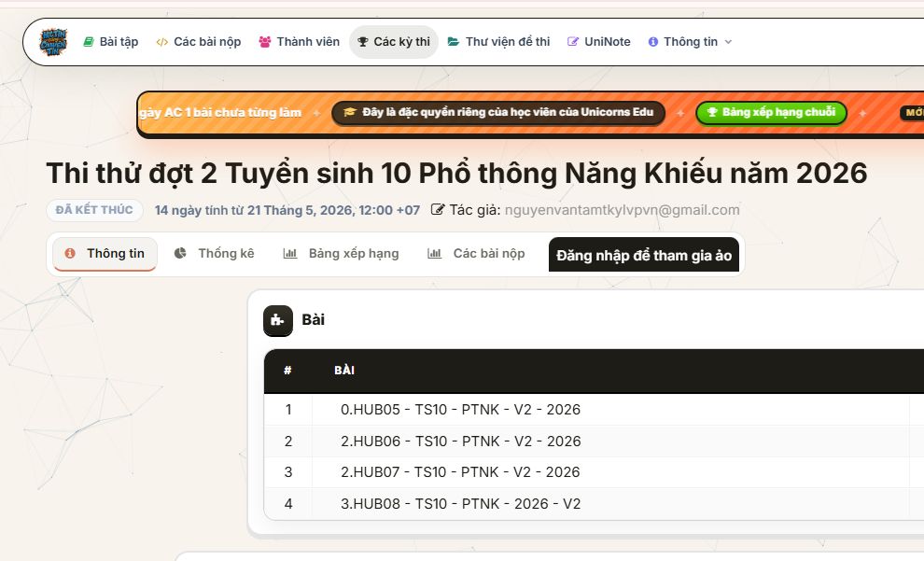
Task: Open problem 0.HUB05 - TS10 - PTNK - V2 - 2026
Action: tap(460, 410)
